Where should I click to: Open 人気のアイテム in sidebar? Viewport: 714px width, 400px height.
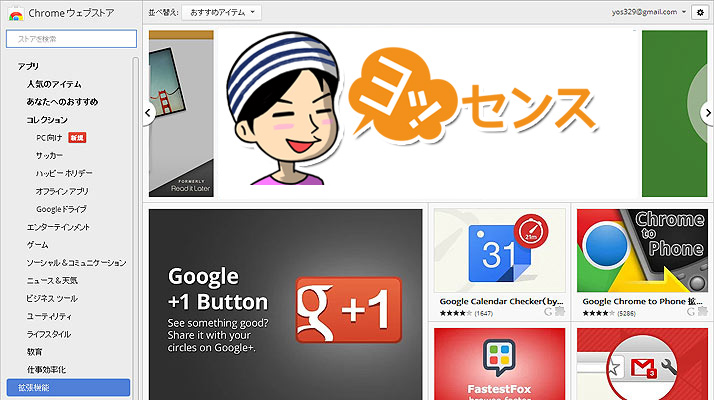(54, 84)
